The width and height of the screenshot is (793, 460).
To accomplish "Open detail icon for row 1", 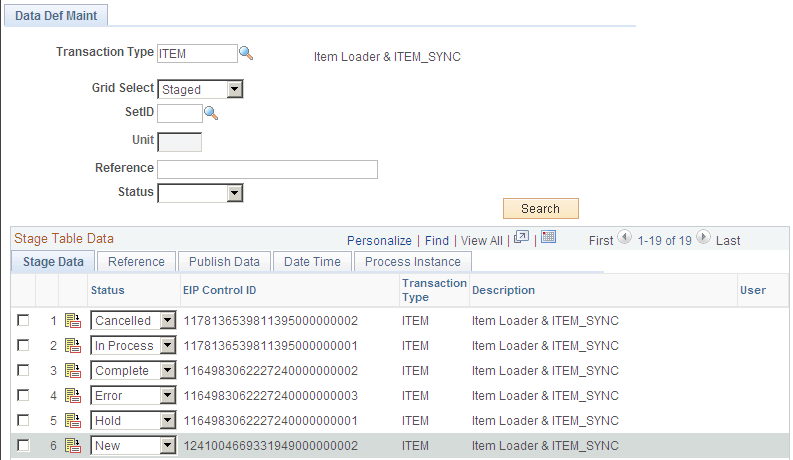I will pyautogui.click(x=73, y=320).
